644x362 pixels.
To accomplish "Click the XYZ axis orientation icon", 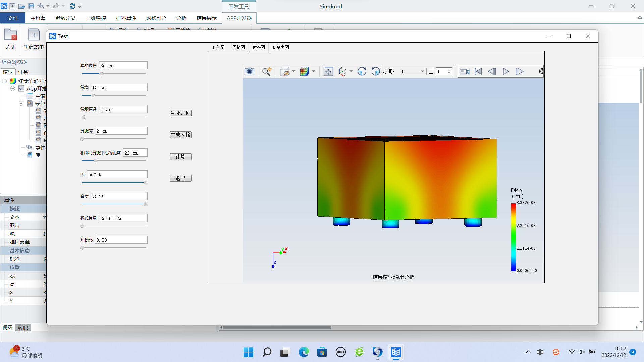I will [342, 71].
